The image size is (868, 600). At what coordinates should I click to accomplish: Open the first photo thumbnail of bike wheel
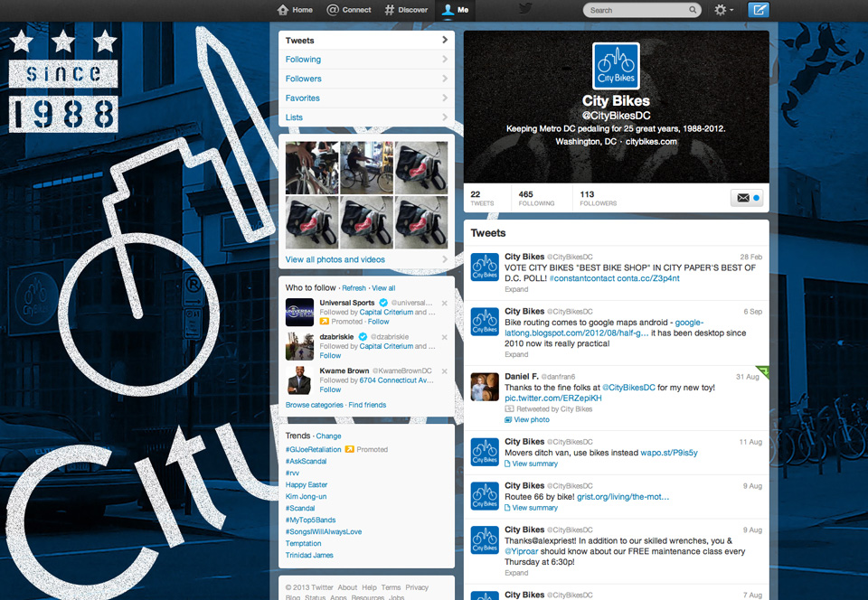pos(312,167)
